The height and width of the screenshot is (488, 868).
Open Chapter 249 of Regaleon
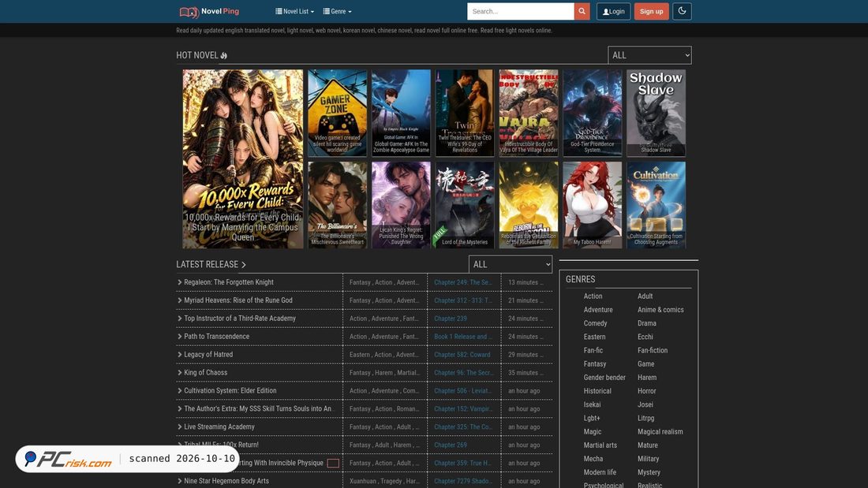pos(462,282)
